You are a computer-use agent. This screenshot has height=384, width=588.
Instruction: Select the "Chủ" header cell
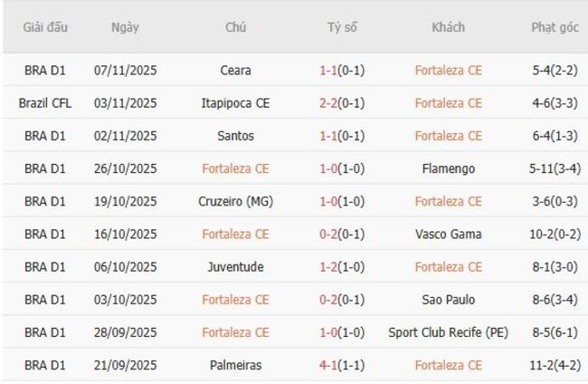coord(236,27)
